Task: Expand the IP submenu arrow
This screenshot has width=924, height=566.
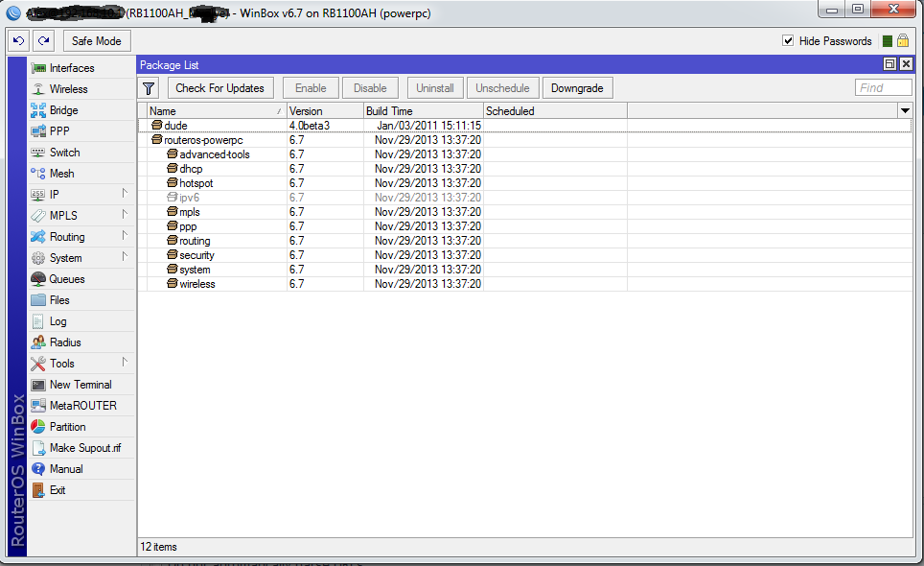Action: (x=125, y=194)
